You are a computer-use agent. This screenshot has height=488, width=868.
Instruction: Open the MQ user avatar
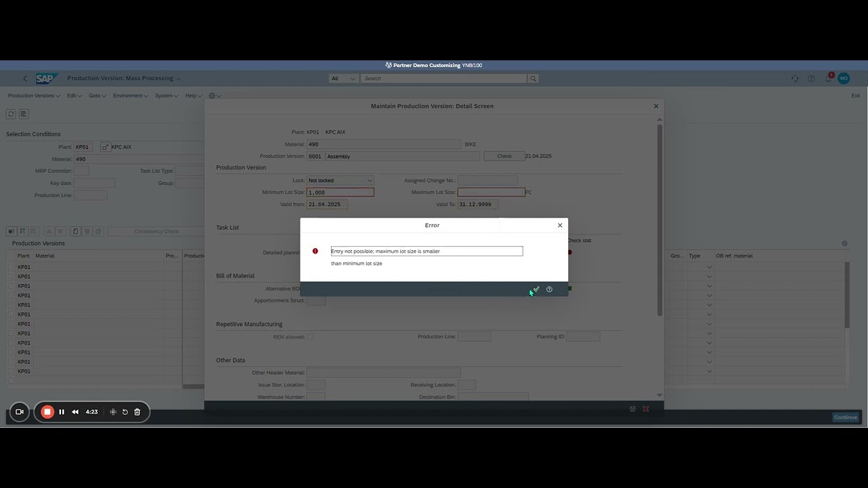point(844,79)
